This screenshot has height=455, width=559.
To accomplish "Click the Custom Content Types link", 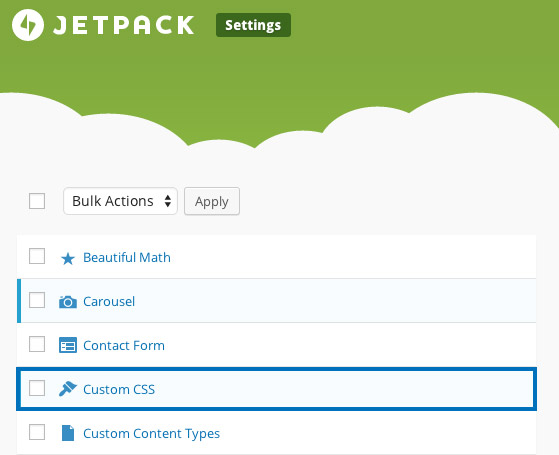I will pyautogui.click(x=152, y=434).
